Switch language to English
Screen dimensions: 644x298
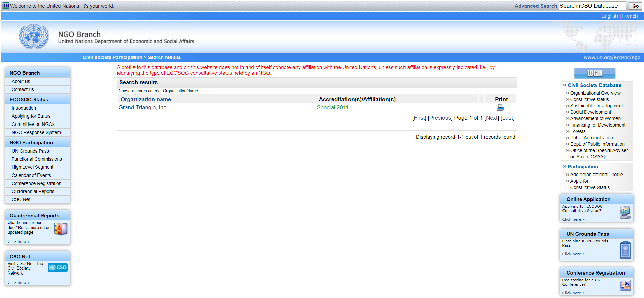coord(609,16)
